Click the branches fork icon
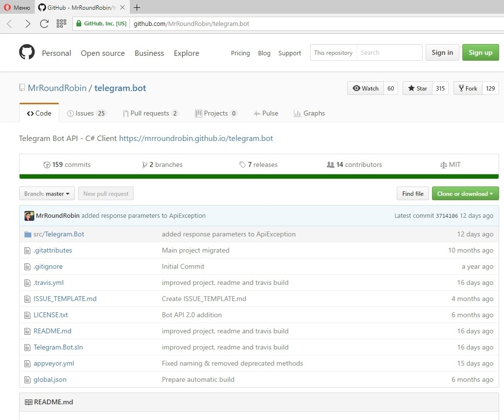 (x=144, y=165)
